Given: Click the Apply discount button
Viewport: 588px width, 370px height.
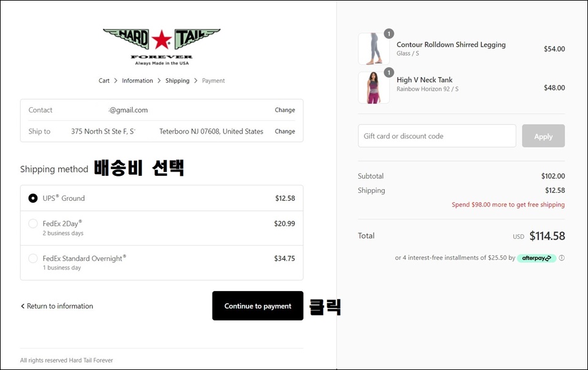Looking at the screenshot, I should coord(543,136).
